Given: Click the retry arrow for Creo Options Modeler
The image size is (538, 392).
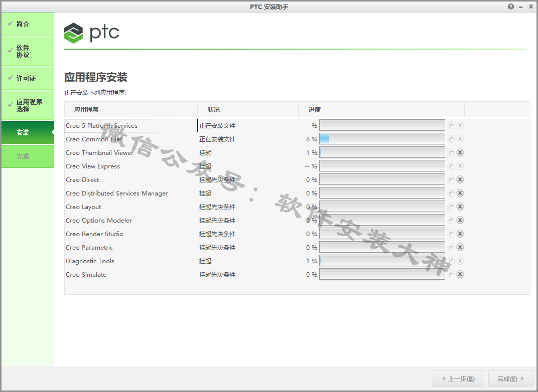Looking at the screenshot, I should [x=451, y=220].
